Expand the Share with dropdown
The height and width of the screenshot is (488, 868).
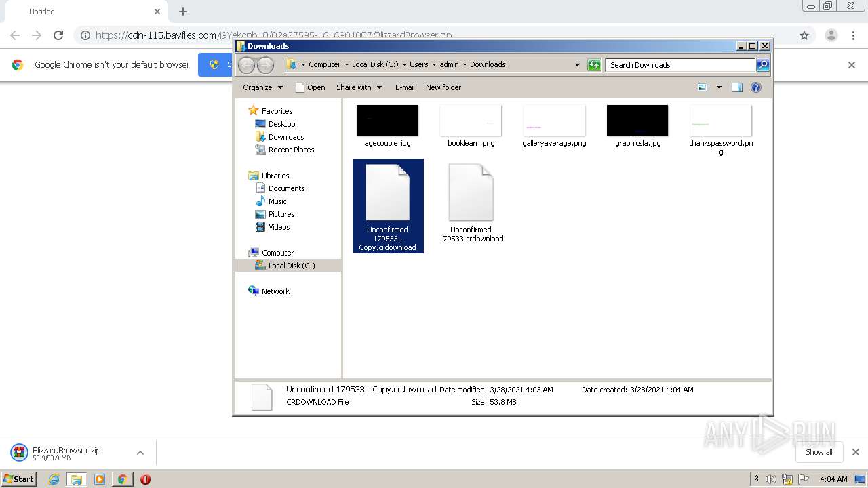[x=359, y=87]
